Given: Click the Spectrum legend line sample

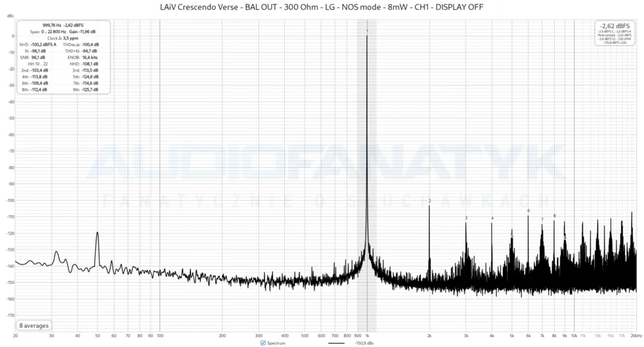Looking at the screenshot, I should pos(336,343).
